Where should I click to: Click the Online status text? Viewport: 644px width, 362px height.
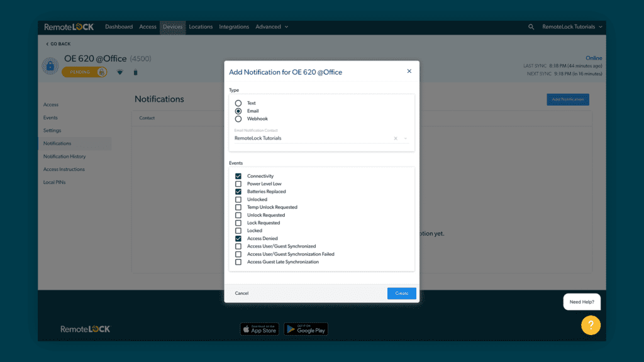click(594, 58)
